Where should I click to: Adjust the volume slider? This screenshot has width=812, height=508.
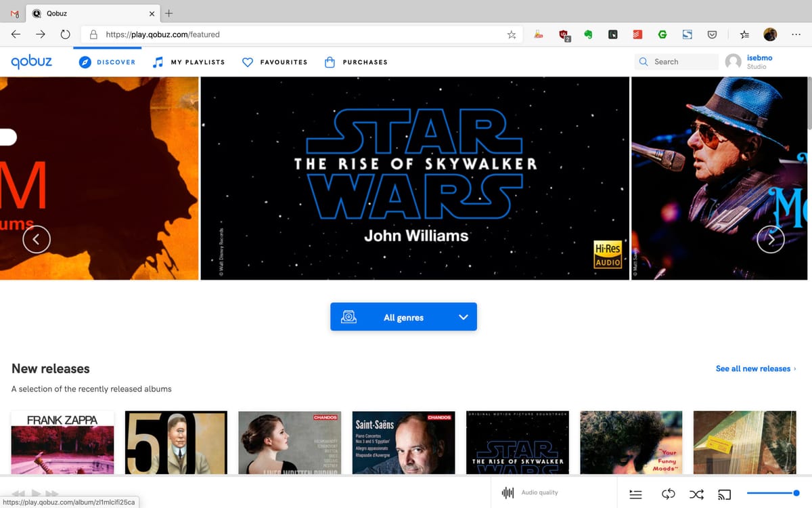point(771,493)
